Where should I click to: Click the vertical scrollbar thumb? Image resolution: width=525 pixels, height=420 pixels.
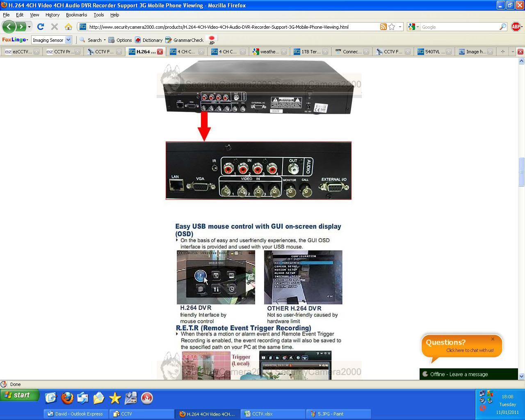521,171
